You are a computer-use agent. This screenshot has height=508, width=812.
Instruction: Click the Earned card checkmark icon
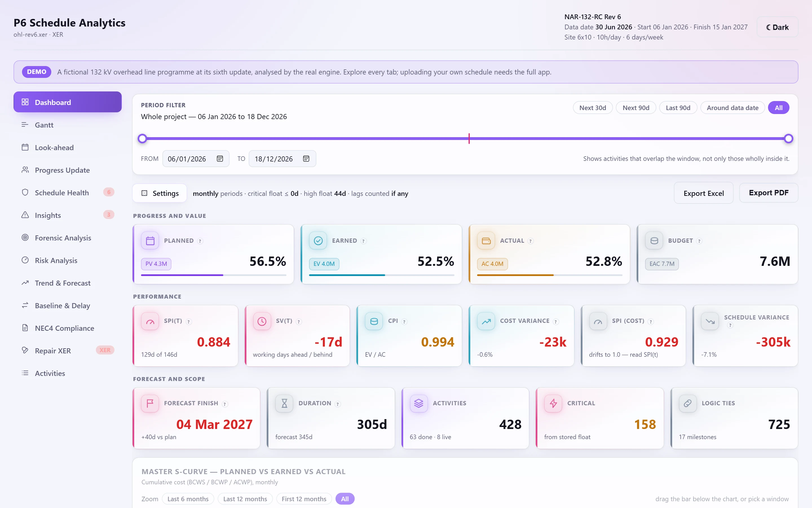(318, 240)
